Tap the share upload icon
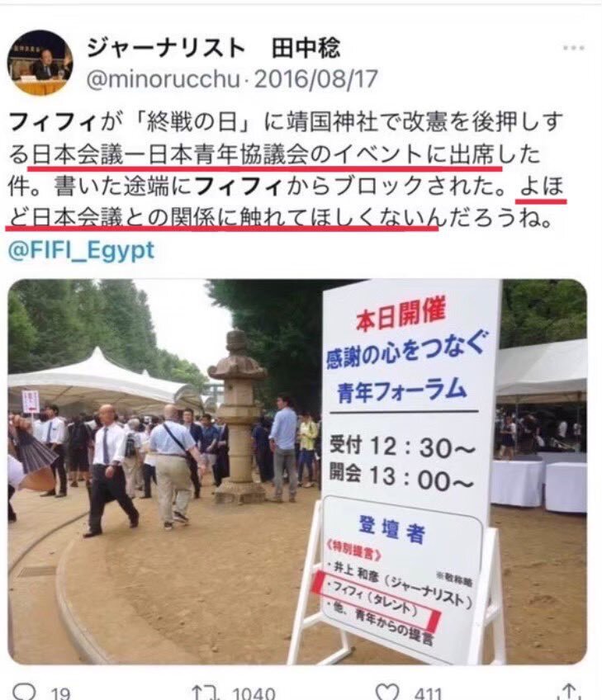This screenshot has width=602, height=700. coord(570,691)
